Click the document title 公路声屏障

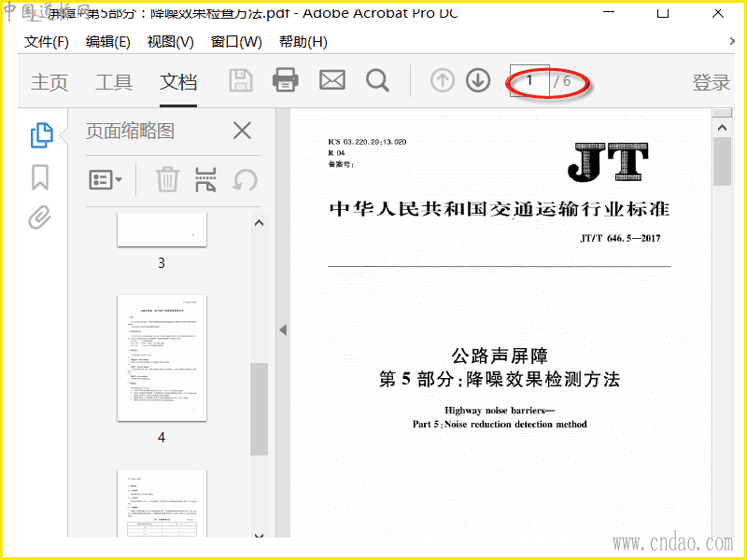tap(500, 356)
